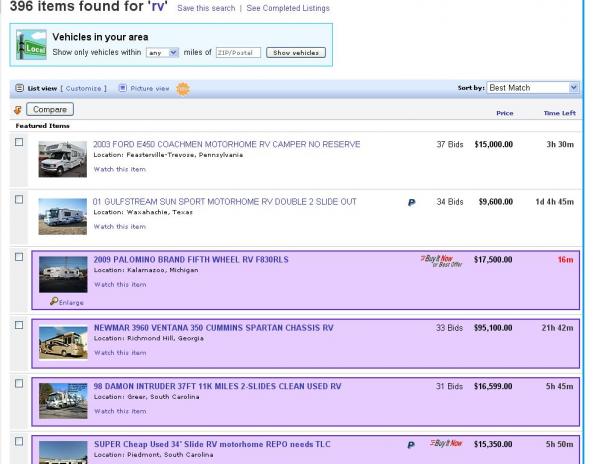Screen dimensions: 600x464
Task: Click the orange New badge icon
Action: [183, 89]
